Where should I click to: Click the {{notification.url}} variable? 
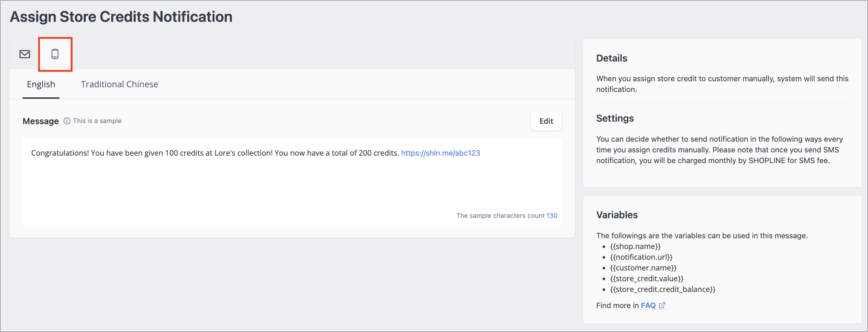[641, 257]
